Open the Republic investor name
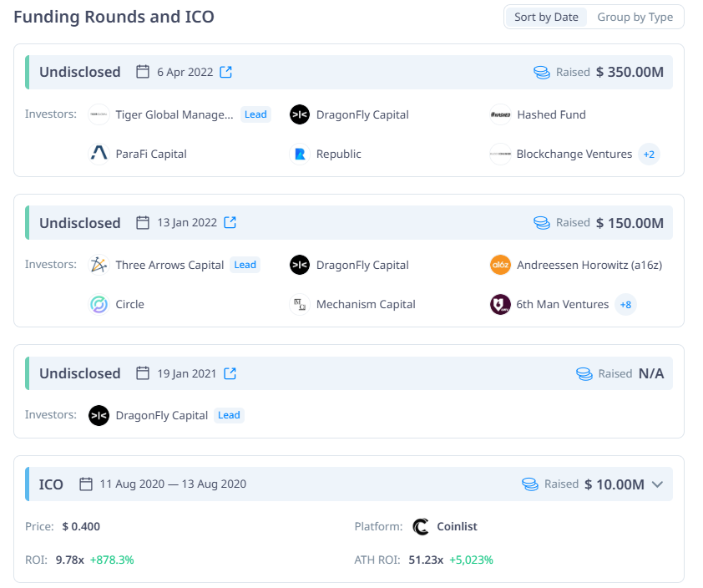The image size is (703, 588). tap(338, 154)
